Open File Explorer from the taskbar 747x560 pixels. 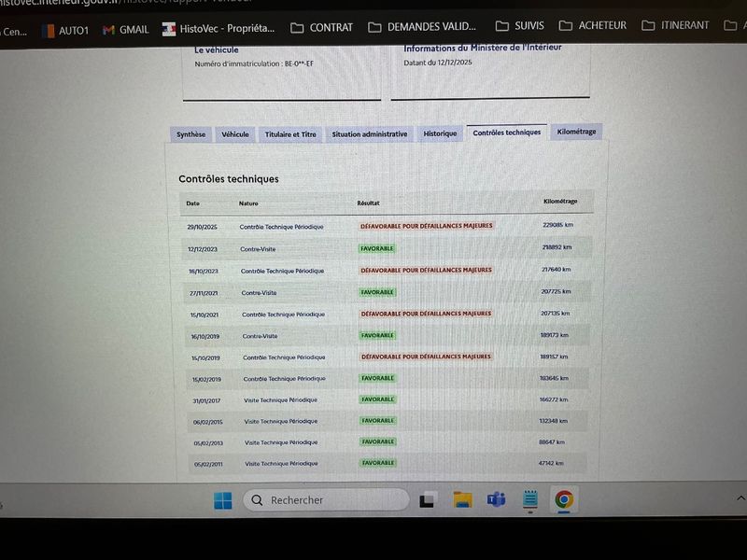[462, 499]
